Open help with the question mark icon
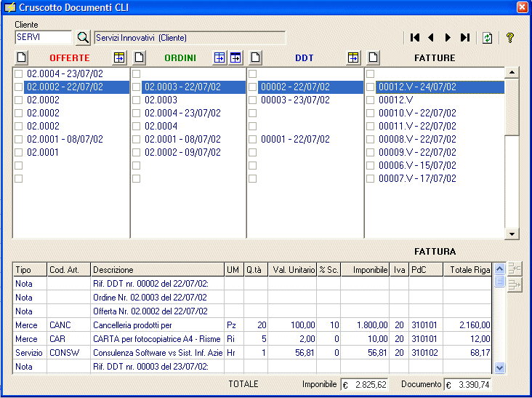 [x=510, y=38]
